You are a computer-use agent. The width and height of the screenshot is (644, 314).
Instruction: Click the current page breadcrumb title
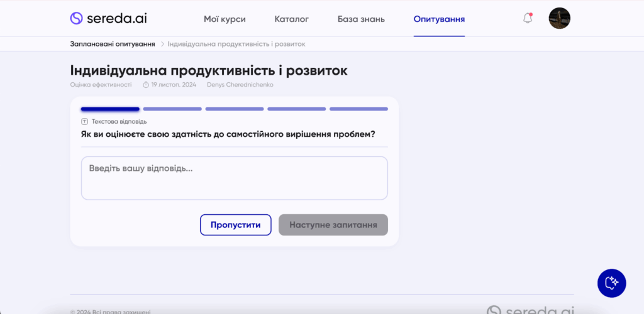click(236, 44)
